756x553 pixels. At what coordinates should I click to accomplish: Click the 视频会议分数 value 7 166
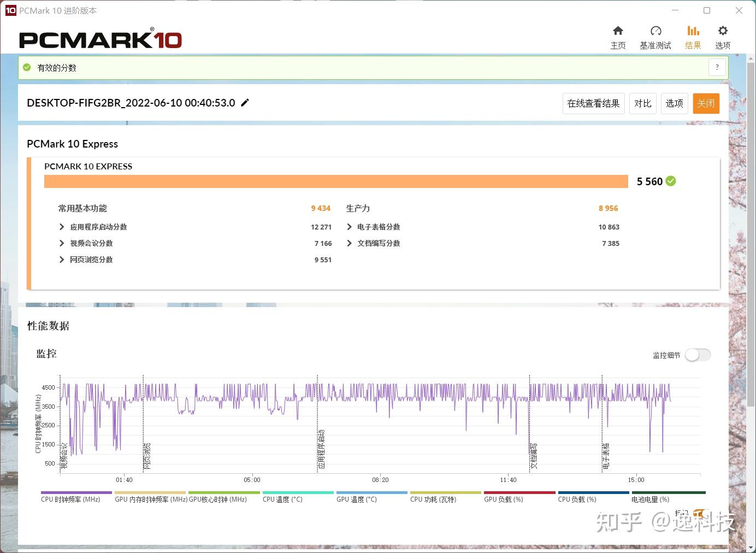tap(323, 243)
